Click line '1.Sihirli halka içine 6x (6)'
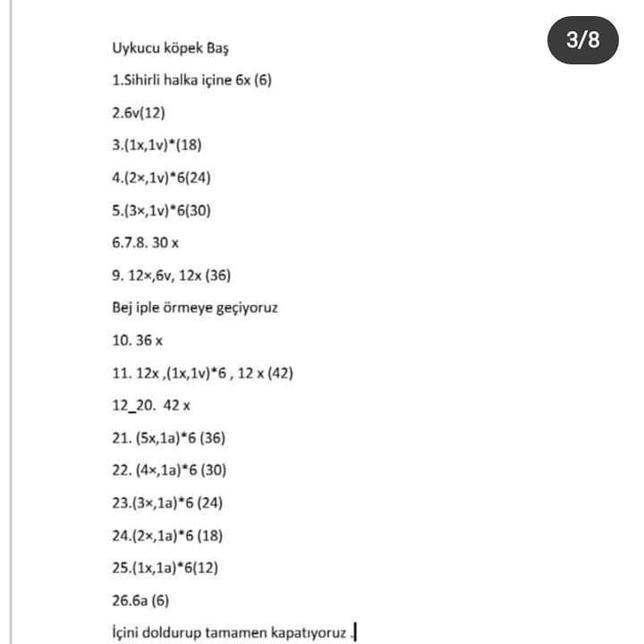Viewport: 644px width, 644px height. tap(191, 80)
